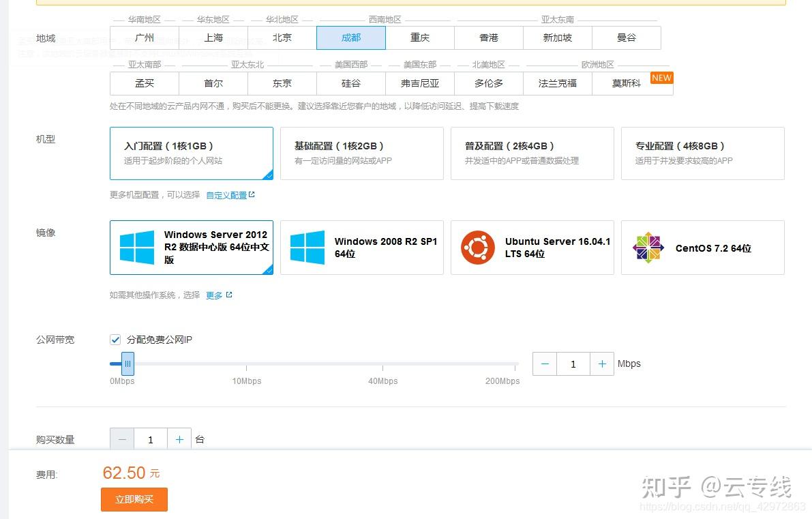Viewport: 812px width, 519px height.
Task: Click the purchase quantity input field
Action: [x=151, y=439]
